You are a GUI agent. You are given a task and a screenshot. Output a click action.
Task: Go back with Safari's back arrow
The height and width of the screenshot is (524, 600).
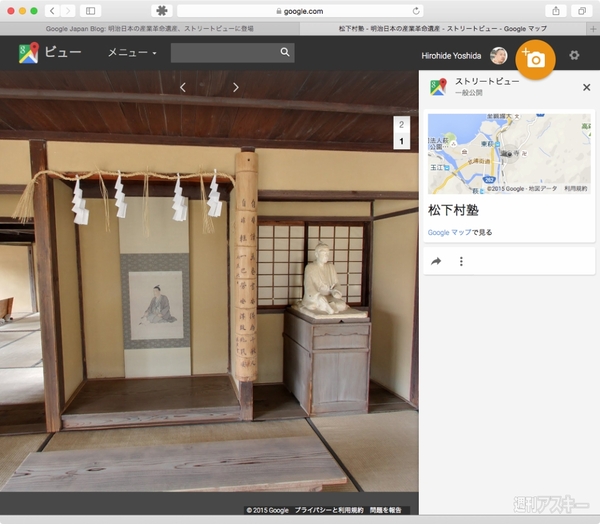click(x=52, y=11)
